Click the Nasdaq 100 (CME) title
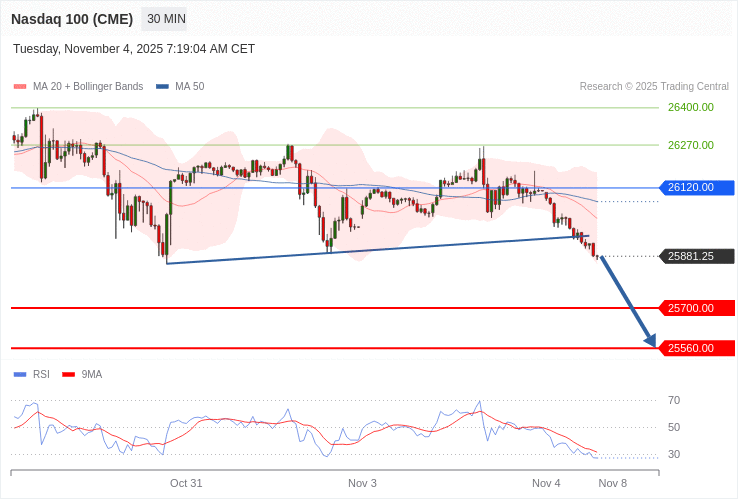The width and height of the screenshot is (738, 500). [72, 19]
